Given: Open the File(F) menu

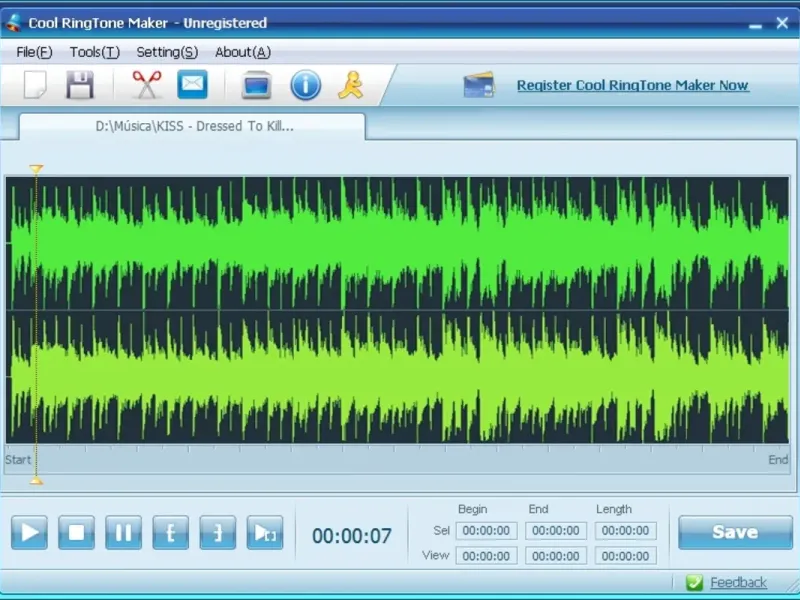Looking at the screenshot, I should 34,52.
